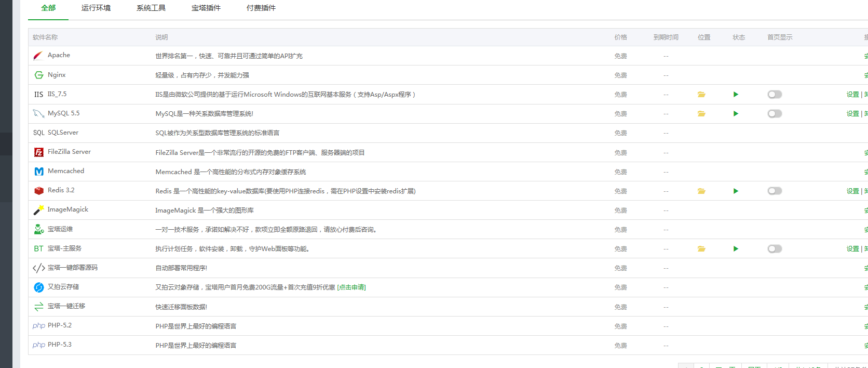Click the php icon for PHP-5.3
Image resolution: width=868 pixels, height=368 pixels.
coord(38,345)
